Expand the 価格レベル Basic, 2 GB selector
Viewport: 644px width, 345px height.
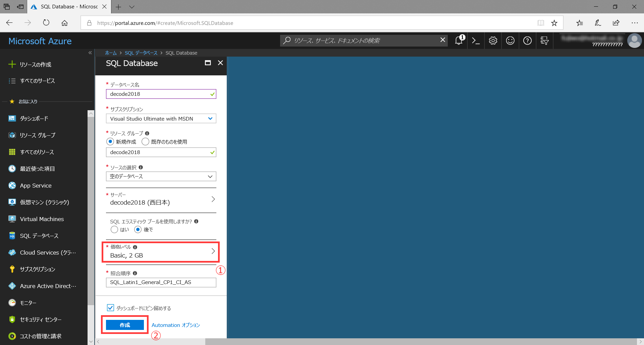(161, 252)
